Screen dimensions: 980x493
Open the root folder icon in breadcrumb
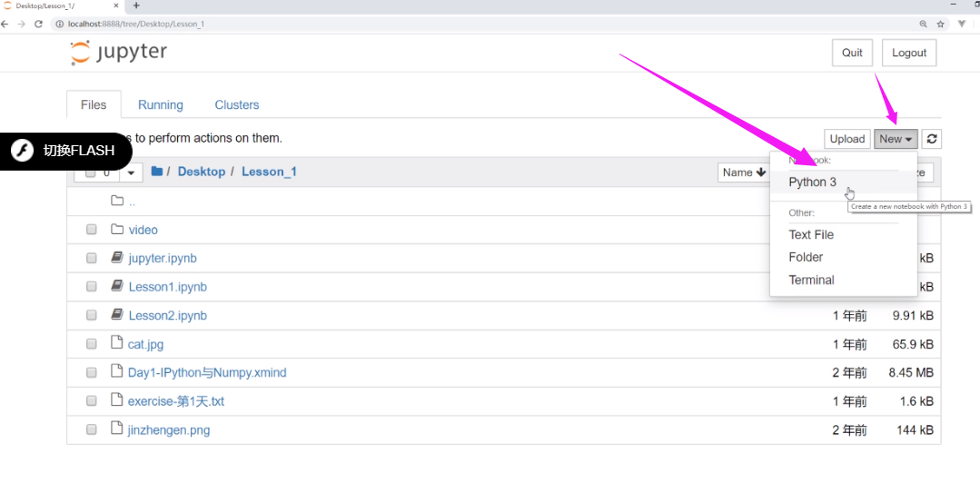pos(157,172)
